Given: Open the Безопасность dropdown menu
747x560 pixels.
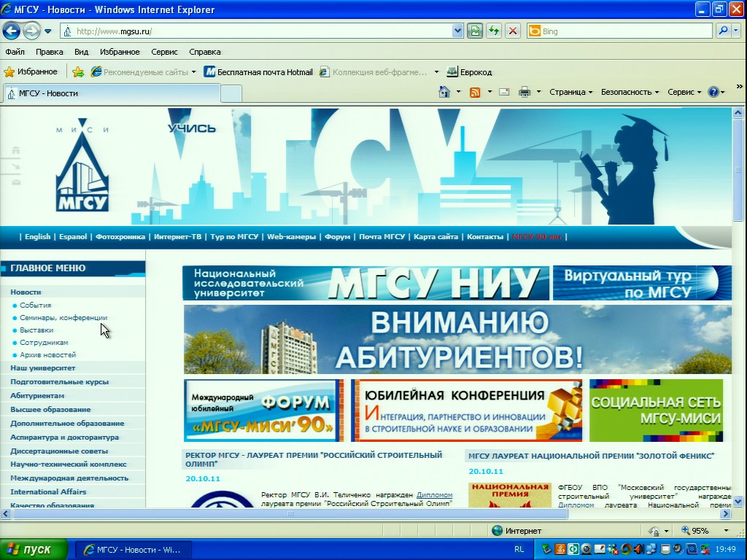Looking at the screenshot, I should click(630, 92).
